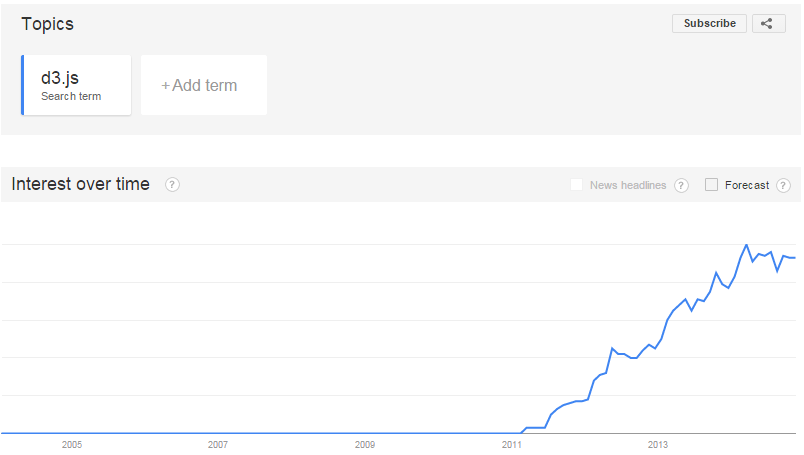Click the Forecast label text
804x455 pixels.
pyautogui.click(x=747, y=185)
